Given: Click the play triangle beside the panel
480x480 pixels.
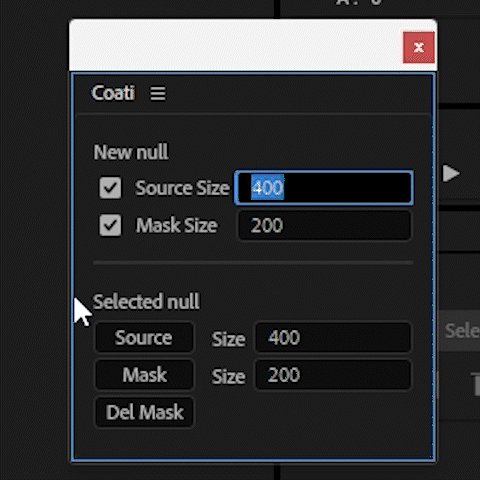Looking at the screenshot, I should coord(451,173).
